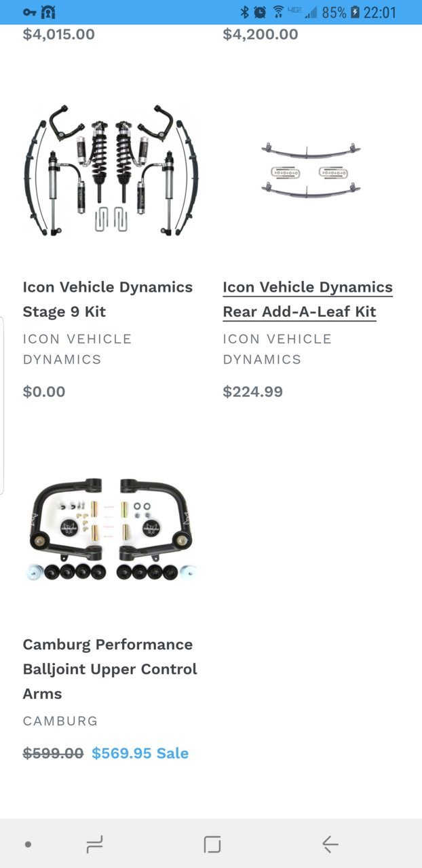The width and height of the screenshot is (422, 868).
Task: Tap the alarm clock status icon
Action: (260, 12)
